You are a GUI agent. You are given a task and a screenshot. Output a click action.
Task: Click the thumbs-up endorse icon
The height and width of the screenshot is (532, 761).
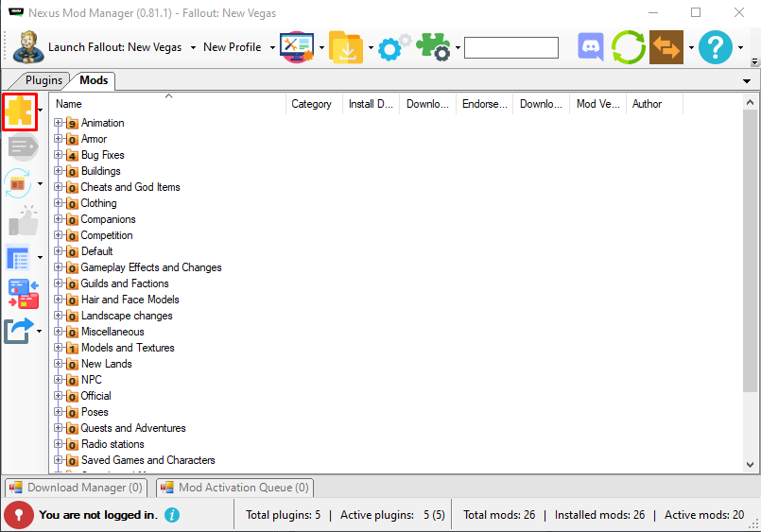click(24, 221)
